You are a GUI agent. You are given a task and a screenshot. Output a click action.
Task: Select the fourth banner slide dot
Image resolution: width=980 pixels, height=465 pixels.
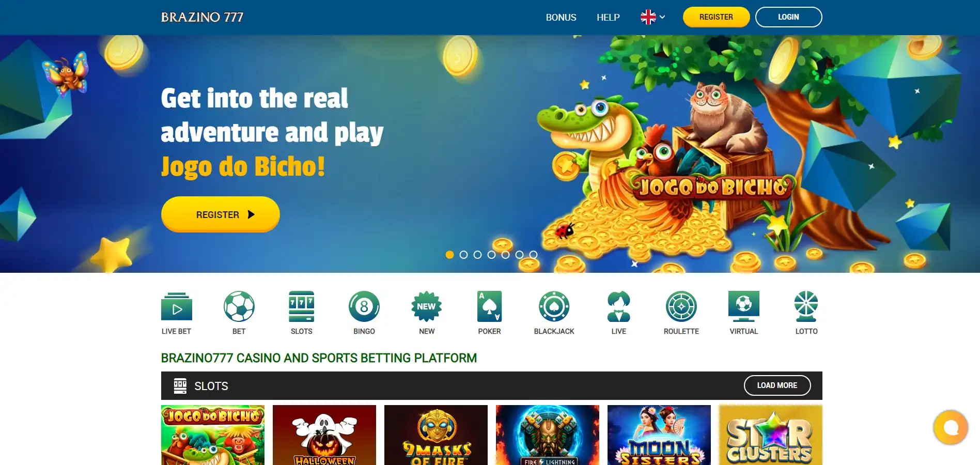point(491,255)
